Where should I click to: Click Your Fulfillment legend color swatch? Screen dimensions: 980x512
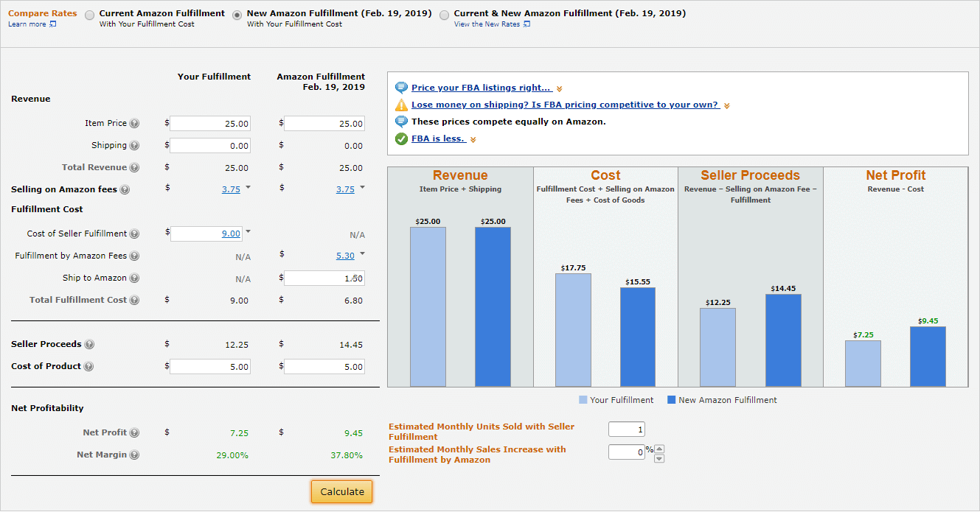point(583,400)
